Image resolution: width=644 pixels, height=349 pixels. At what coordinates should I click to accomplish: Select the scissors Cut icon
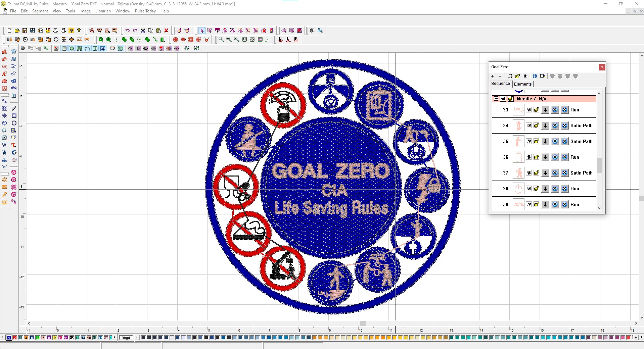[143, 31]
